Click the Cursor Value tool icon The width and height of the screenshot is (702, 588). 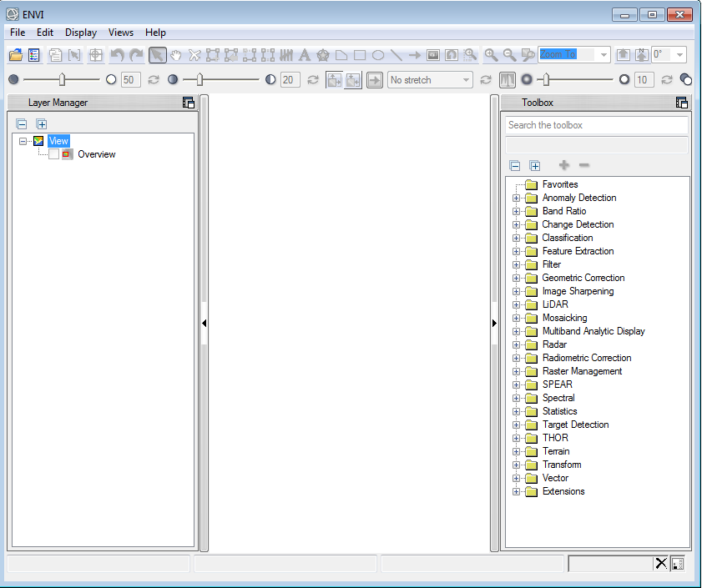pyautogui.click(x=74, y=55)
